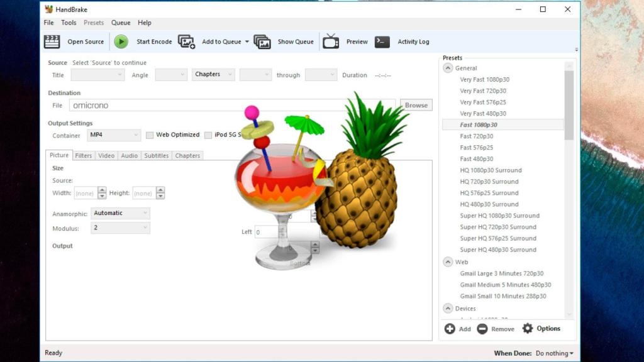Open preset Options gear icon
Viewport: 644px width, 362px height.
point(528,329)
